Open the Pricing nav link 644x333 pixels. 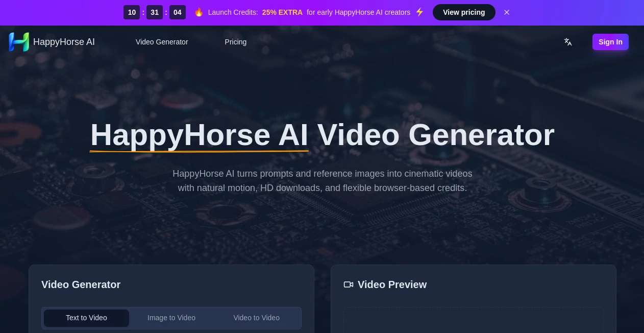[236, 42]
